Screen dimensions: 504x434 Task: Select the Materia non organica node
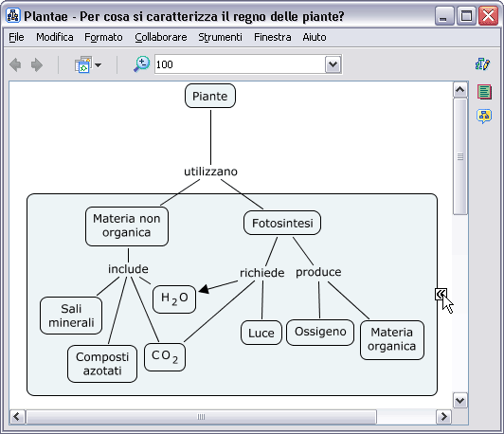[x=127, y=226]
